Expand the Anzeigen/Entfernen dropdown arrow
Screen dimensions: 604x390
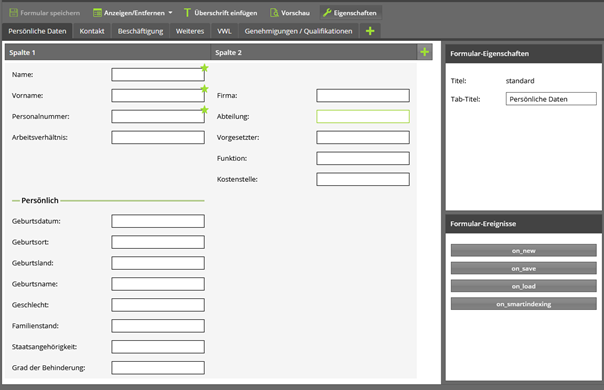[x=170, y=13]
